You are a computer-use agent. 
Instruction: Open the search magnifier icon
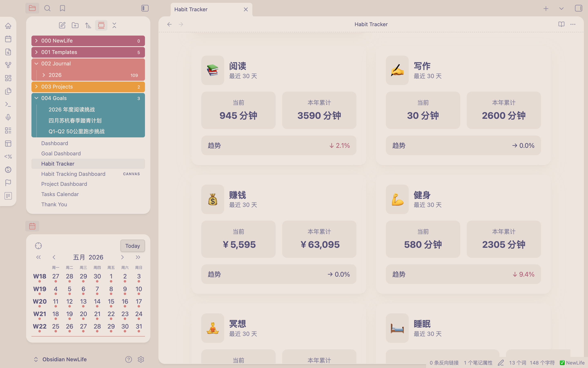pyautogui.click(x=47, y=8)
